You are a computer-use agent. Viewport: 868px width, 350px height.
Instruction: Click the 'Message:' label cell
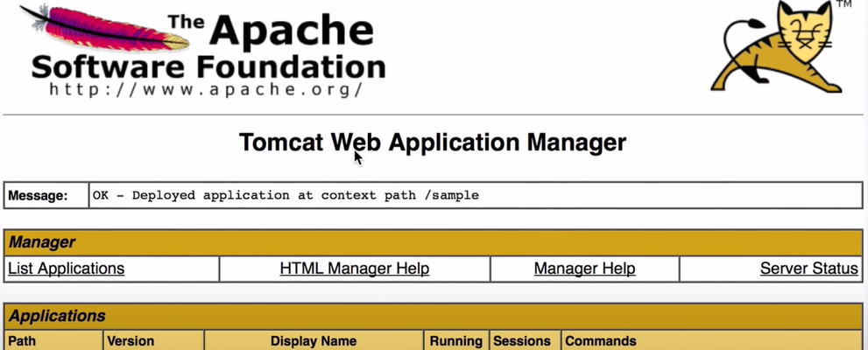46,195
